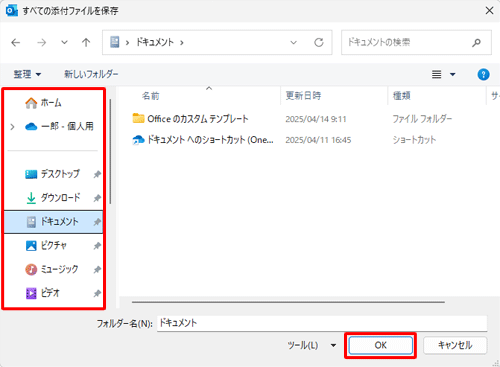Go back with the left arrow
500x367 pixels.
[x=16, y=42]
